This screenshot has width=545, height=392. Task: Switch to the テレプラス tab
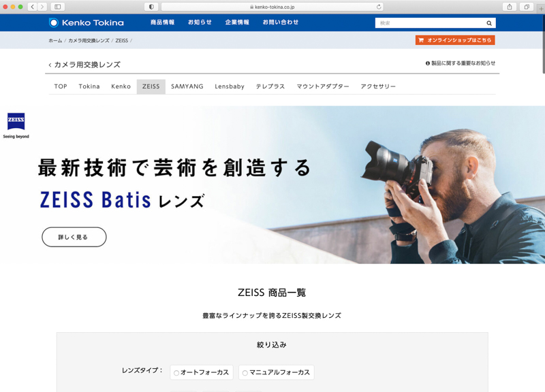270,86
